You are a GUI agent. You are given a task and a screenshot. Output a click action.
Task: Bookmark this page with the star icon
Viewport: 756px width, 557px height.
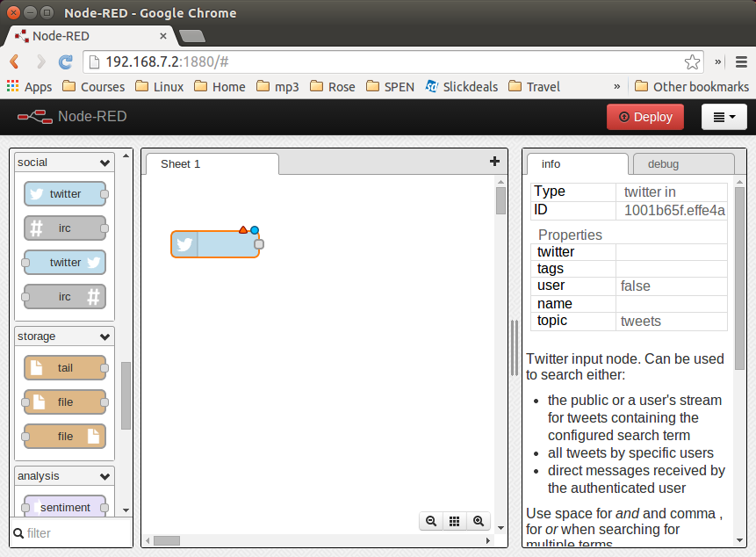[692, 61]
